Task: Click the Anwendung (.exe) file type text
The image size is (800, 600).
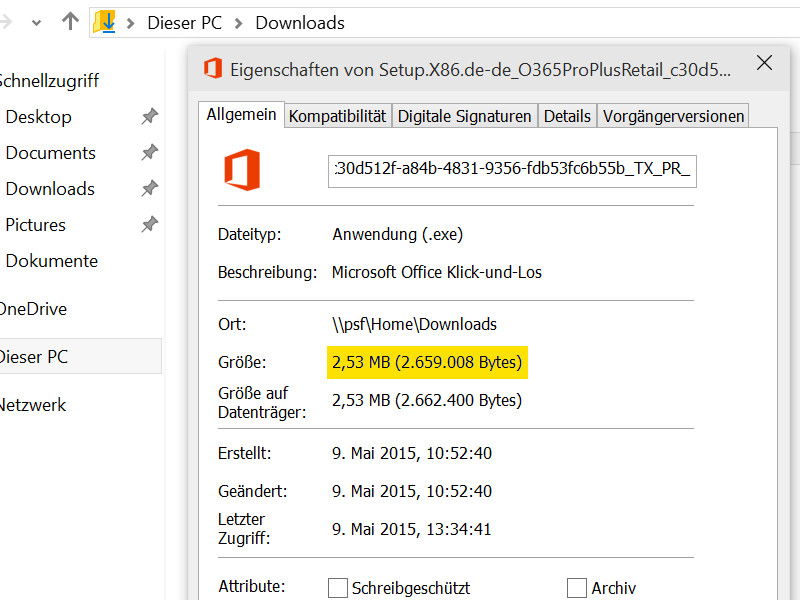Action: 397,234
